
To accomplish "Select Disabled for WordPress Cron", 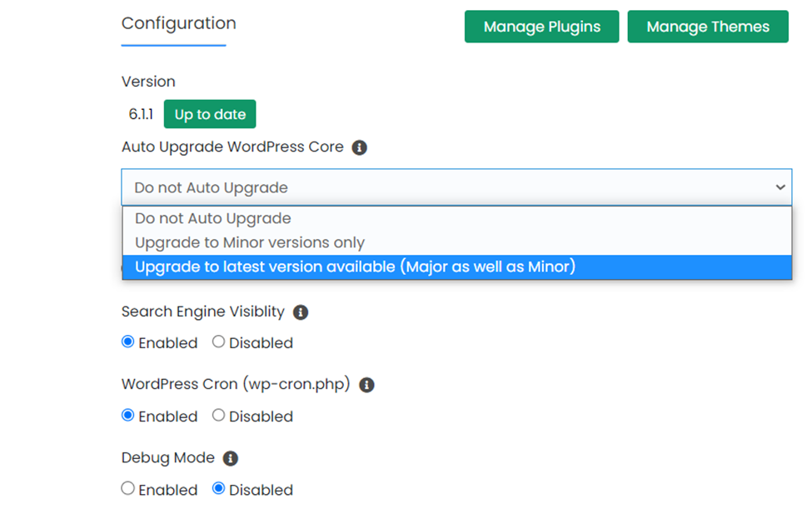I will click(218, 415).
